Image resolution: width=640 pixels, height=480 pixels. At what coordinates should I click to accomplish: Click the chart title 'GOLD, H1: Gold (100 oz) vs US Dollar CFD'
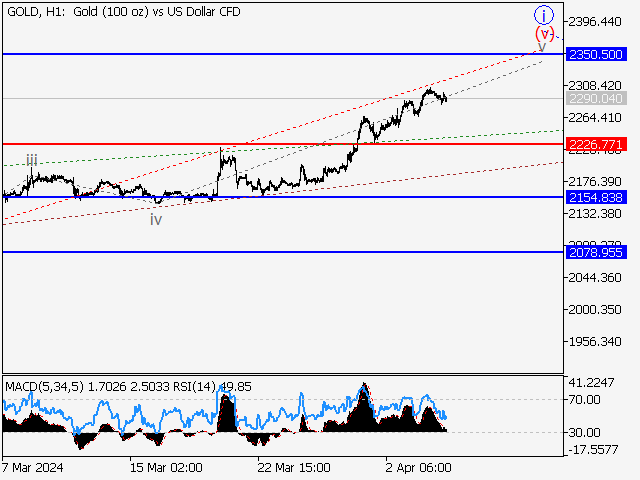click(124, 12)
